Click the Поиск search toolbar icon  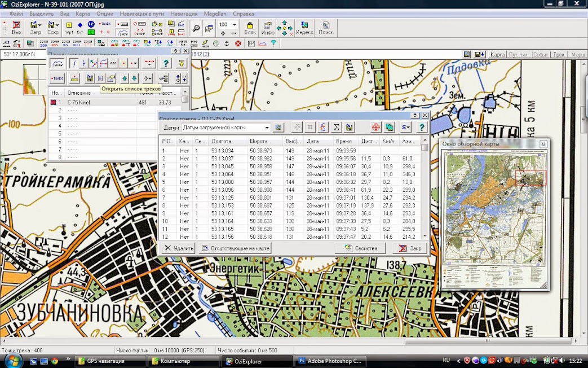pyautogui.click(x=326, y=28)
